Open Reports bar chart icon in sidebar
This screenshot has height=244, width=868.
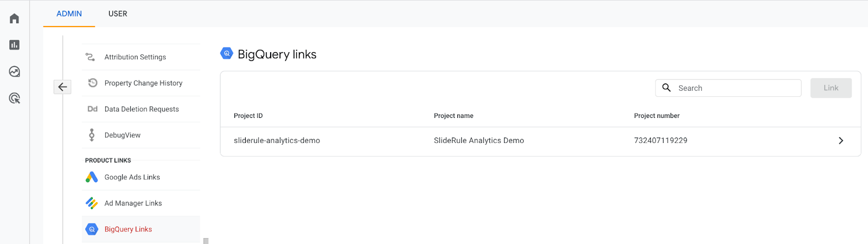click(x=15, y=45)
